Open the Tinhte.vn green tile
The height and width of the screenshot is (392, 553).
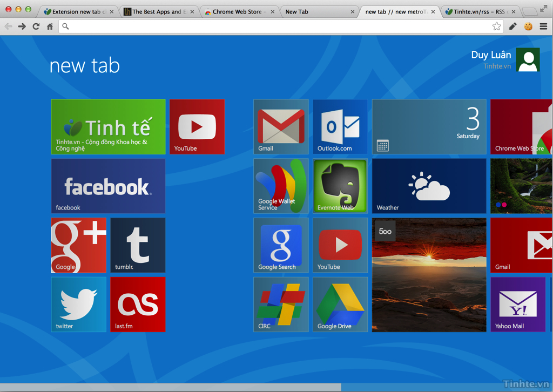point(108,127)
